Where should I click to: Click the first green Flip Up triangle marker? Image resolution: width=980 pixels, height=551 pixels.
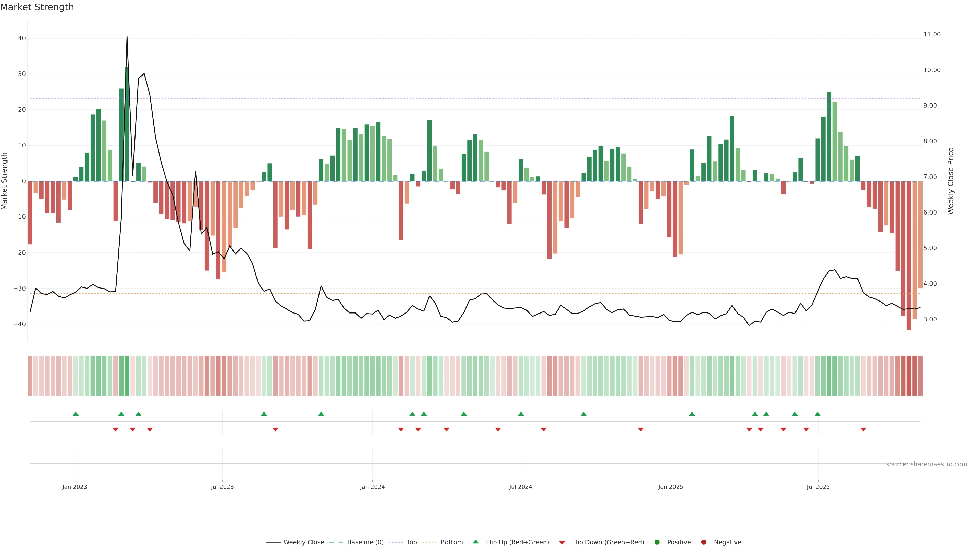click(76, 414)
